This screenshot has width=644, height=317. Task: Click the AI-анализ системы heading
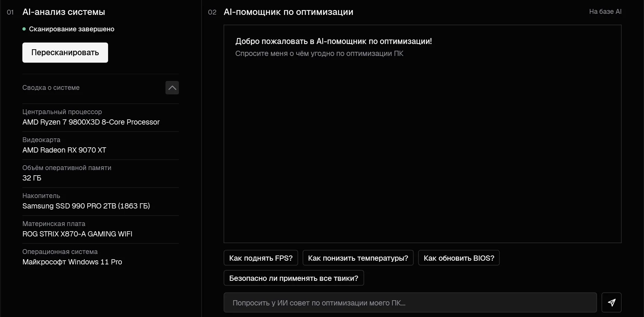(x=64, y=12)
